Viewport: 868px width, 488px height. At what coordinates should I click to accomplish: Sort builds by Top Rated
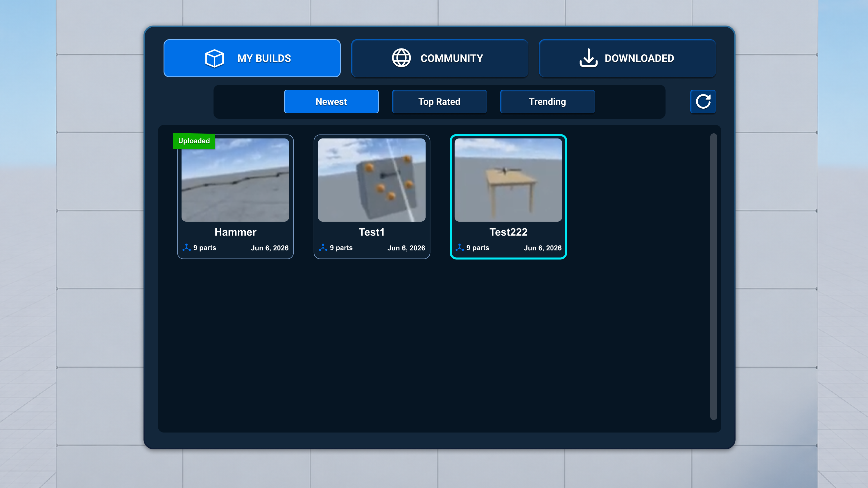440,101
